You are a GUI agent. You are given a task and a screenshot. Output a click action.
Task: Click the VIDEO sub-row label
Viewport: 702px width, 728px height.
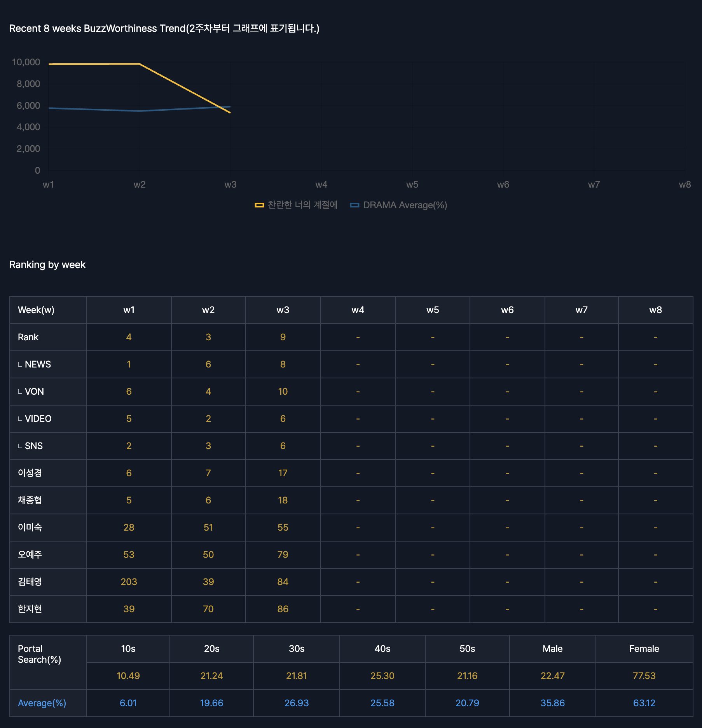(x=38, y=419)
